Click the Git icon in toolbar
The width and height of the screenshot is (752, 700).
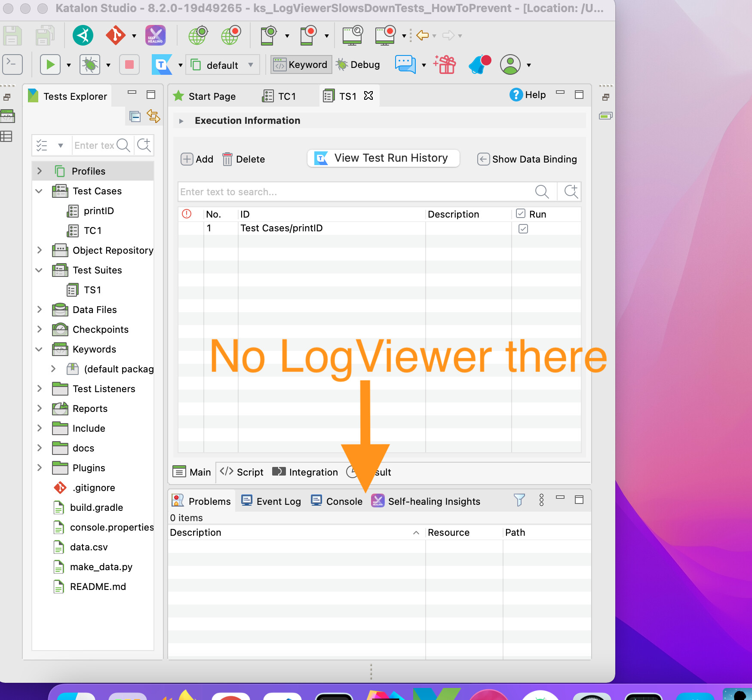tap(116, 35)
